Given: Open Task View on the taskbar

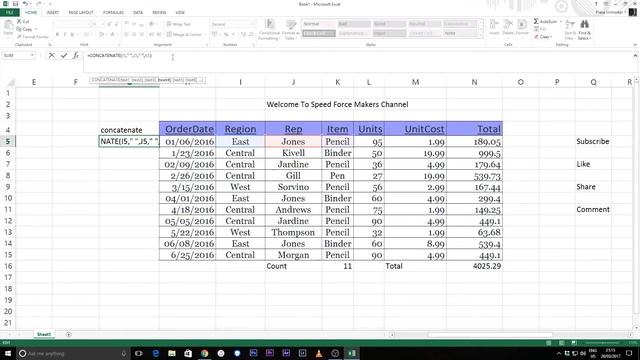Looking at the screenshot, I should pos(139,353).
